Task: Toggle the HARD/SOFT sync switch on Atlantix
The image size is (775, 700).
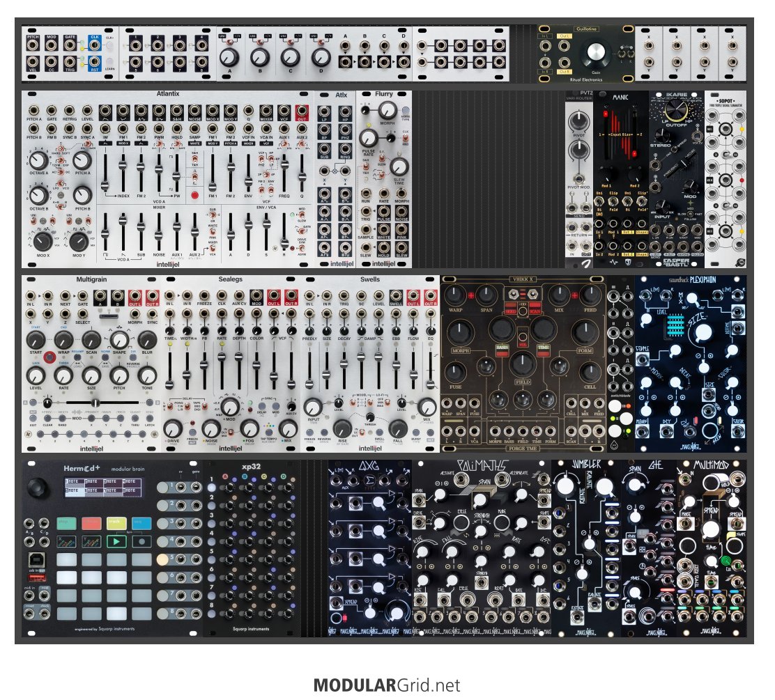Action: [61, 148]
